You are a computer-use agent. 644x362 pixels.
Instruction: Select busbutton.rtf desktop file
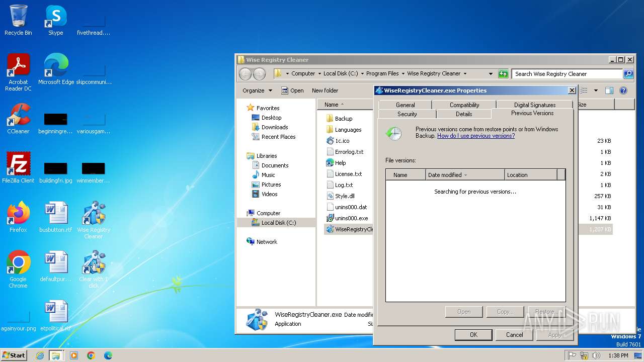point(56,217)
